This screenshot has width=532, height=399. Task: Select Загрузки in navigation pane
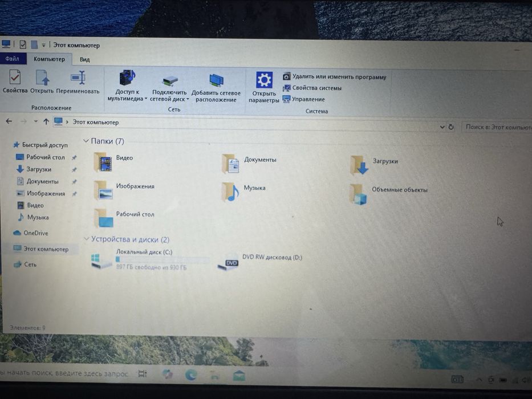click(x=34, y=169)
